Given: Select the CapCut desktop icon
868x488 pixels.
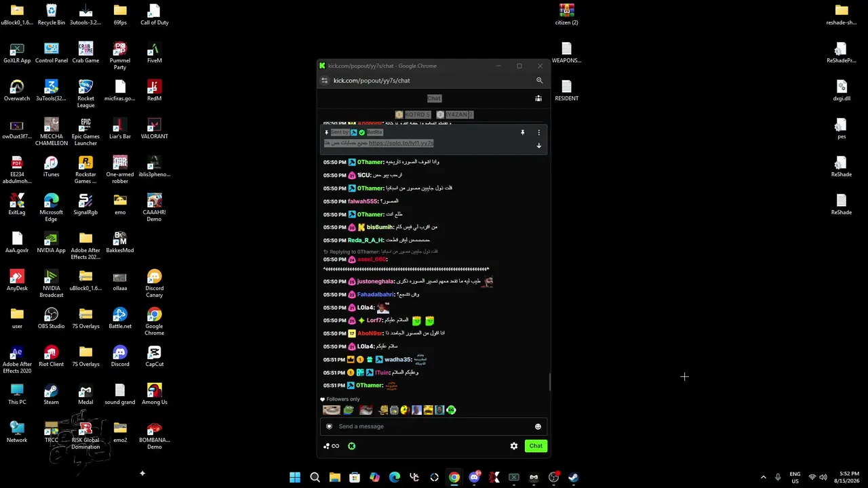Looking at the screenshot, I should pos(155,357).
